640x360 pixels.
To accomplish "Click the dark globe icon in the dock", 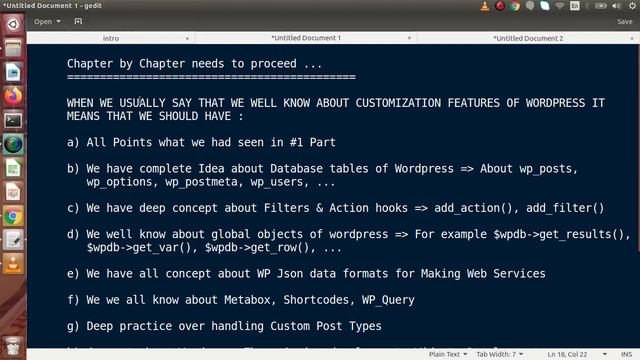I will (x=13, y=144).
